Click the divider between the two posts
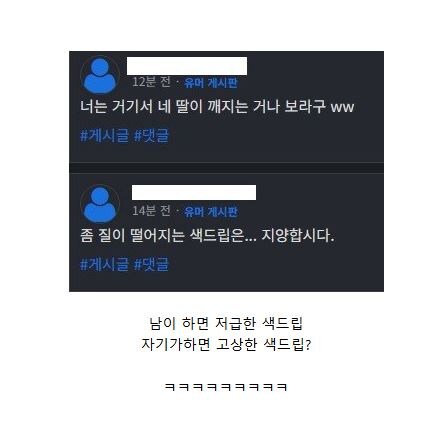The width and height of the screenshot is (432, 438). [x=226, y=168]
